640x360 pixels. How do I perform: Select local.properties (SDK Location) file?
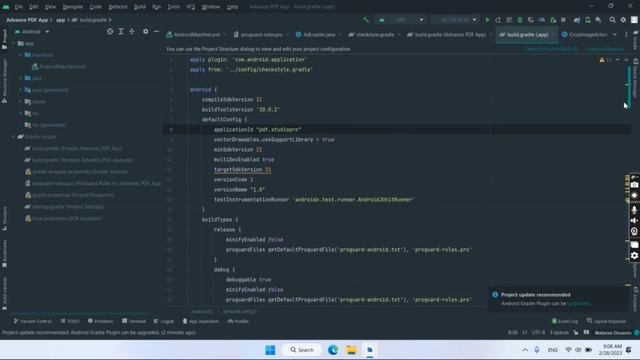(x=63, y=218)
